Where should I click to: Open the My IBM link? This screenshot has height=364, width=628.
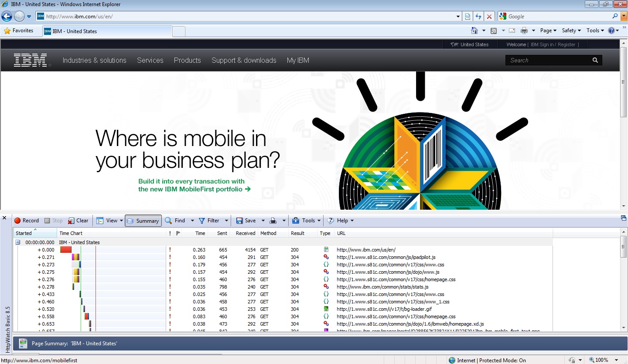298,60
